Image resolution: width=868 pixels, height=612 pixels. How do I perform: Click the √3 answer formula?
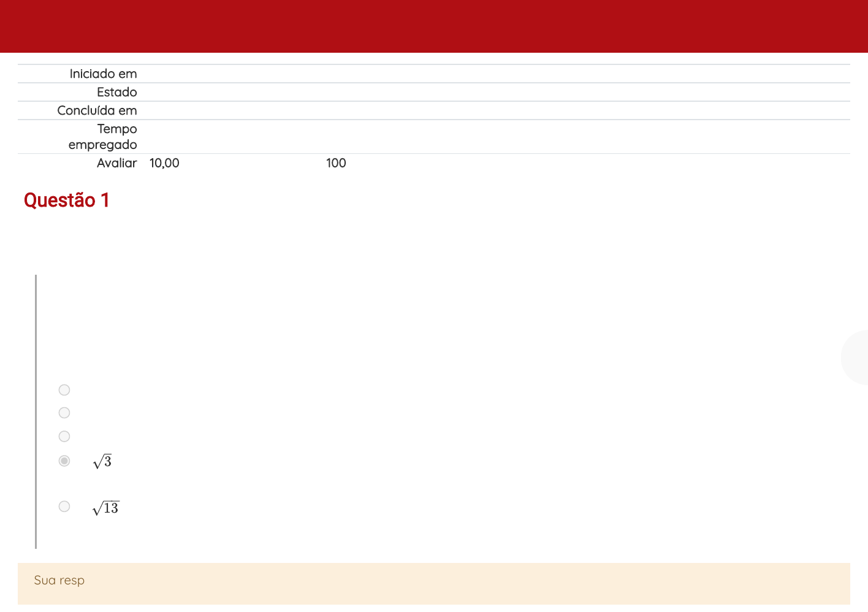(102, 462)
